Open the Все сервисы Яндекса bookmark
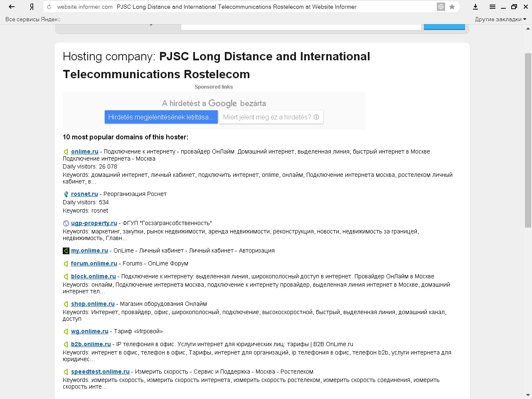This screenshot has width=532, height=399. (33, 19)
